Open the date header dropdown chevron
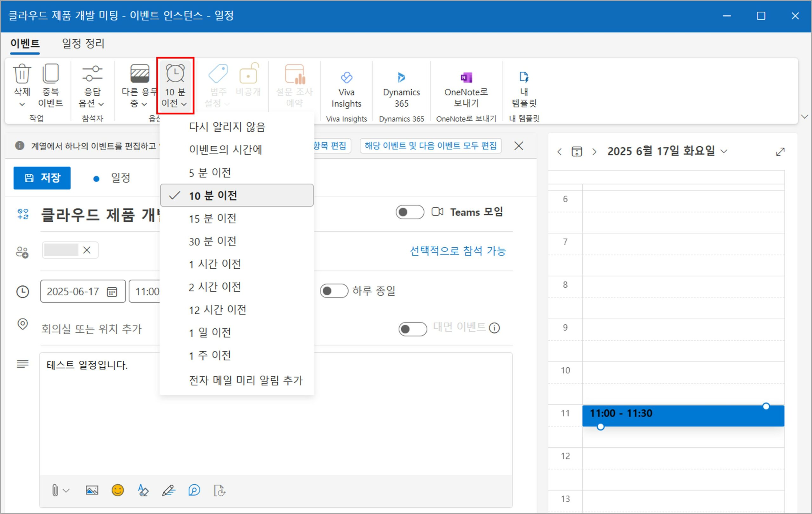 (724, 151)
